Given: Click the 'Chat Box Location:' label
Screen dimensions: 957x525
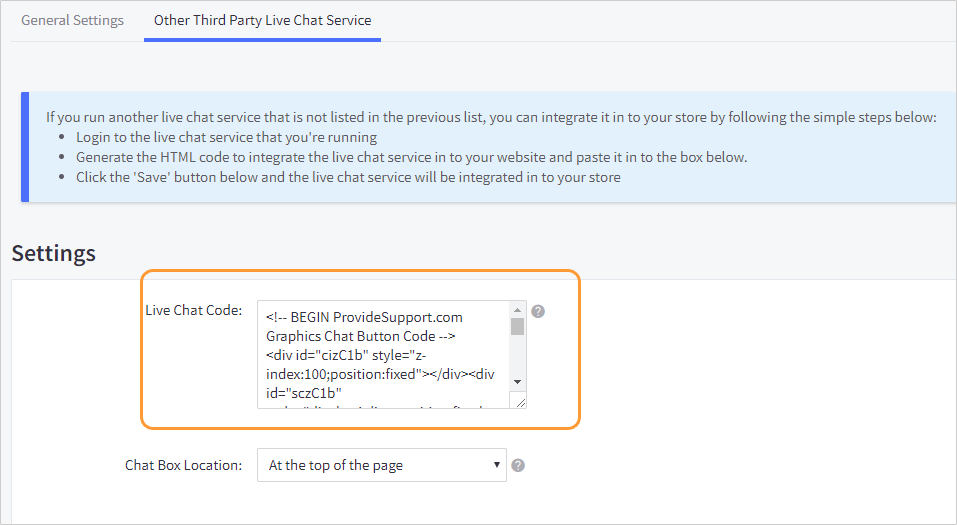Looking at the screenshot, I should pyautogui.click(x=183, y=465).
